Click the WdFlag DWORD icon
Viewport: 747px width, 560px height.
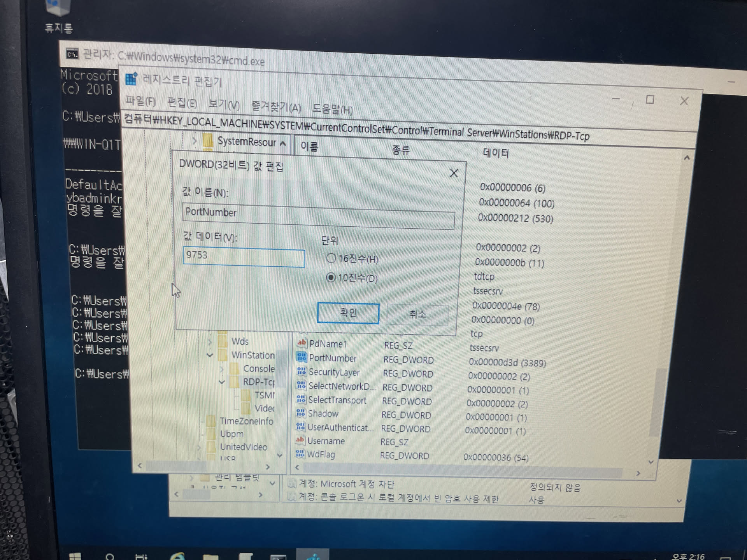[x=300, y=454]
